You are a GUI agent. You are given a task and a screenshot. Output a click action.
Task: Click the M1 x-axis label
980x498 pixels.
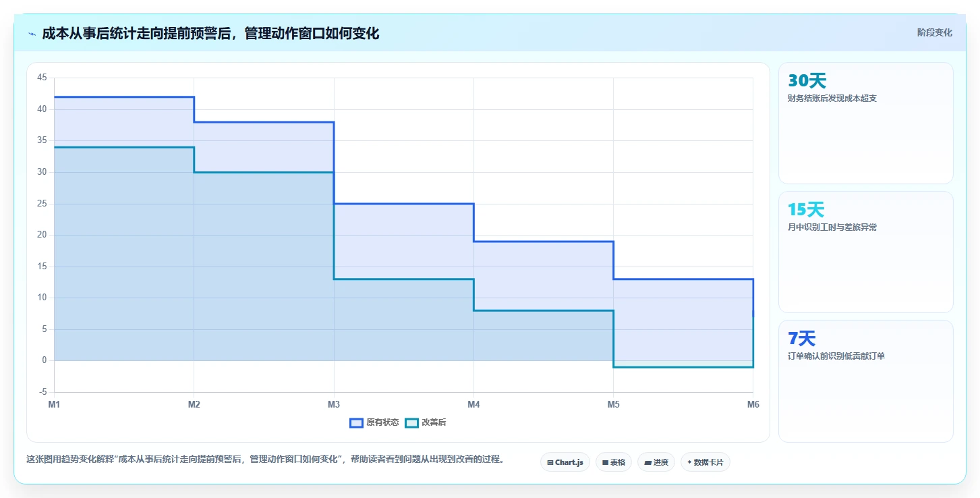(x=54, y=405)
